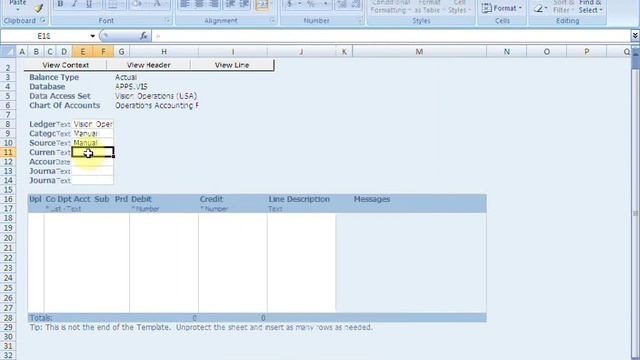Click the 'Messages' column heading
The height and width of the screenshot is (360, 640).
click(x=372, y=199)
